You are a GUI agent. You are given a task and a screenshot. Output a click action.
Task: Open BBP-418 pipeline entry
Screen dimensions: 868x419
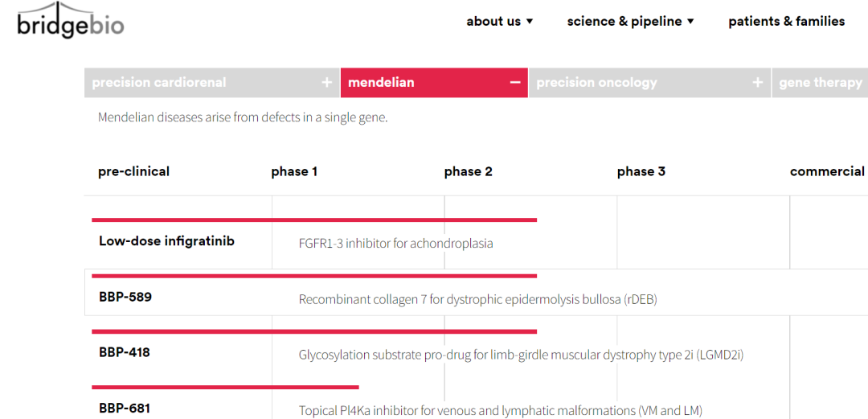click(125, 352)
